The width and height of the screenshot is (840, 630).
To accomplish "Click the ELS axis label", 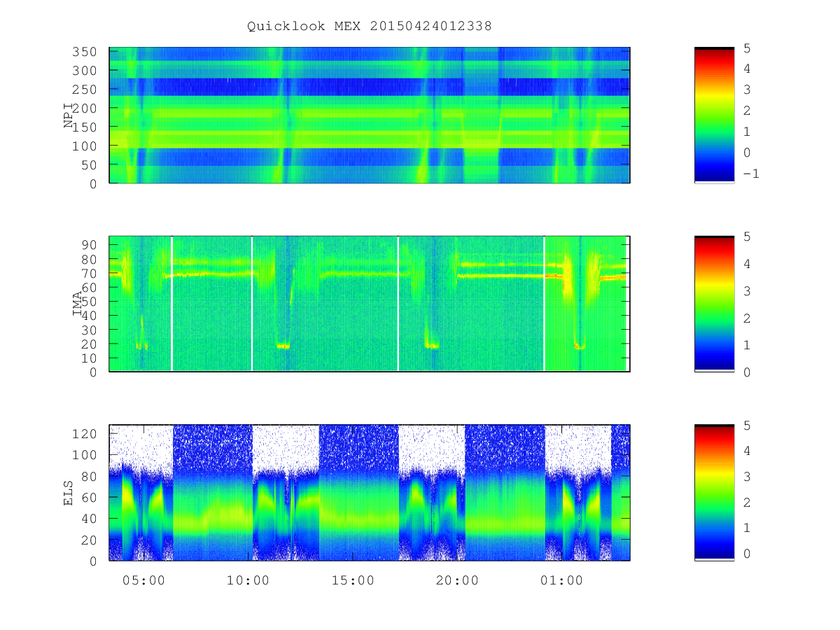I will coord(69,493).
